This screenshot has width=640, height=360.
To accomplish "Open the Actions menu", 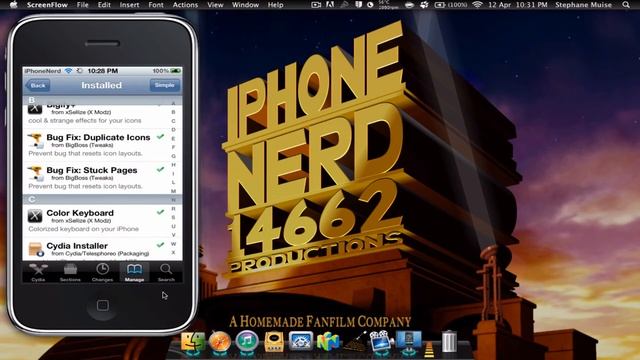I will pyautogui.click(x=185, y=5).
